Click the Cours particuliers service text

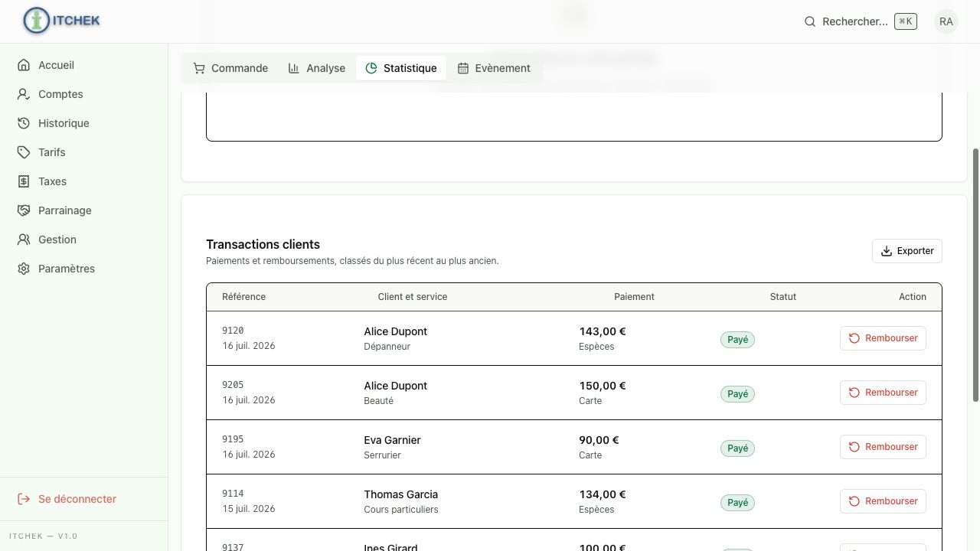(x=401, y=510)
